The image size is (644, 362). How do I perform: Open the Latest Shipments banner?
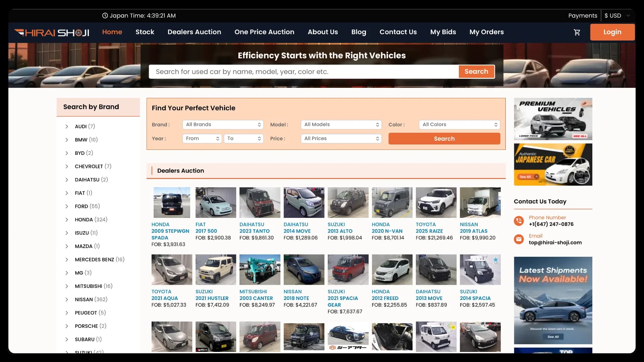coord(553,300)
